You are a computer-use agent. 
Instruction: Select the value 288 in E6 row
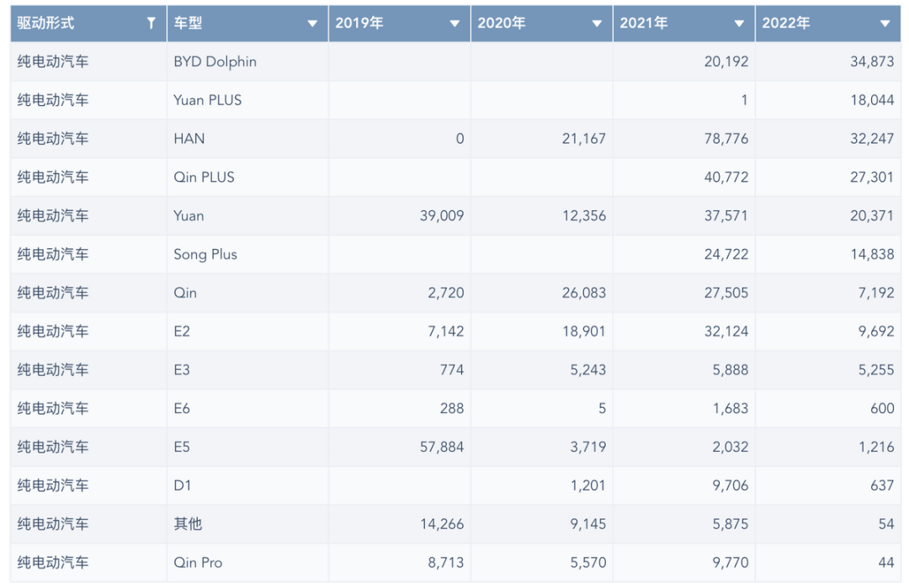(452, 409)
